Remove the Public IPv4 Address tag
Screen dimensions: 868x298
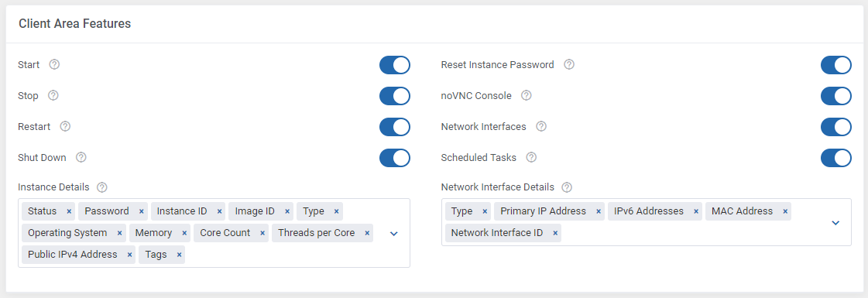pyautogui.click(x=129, y=255)
